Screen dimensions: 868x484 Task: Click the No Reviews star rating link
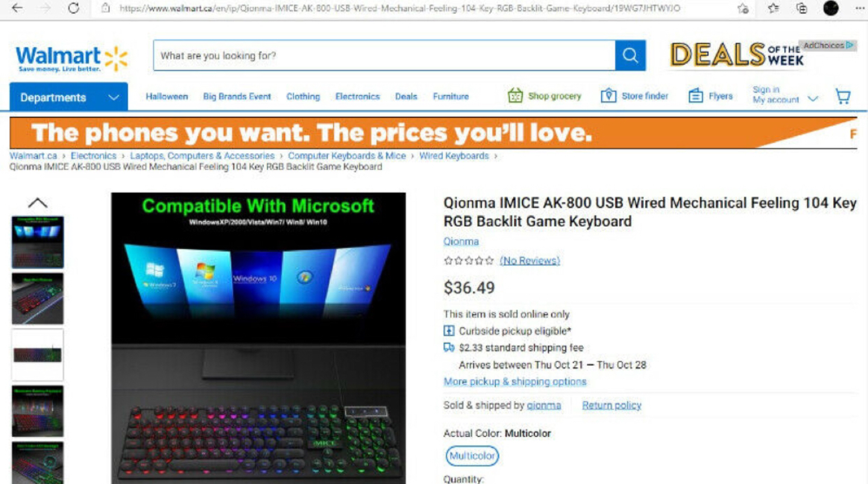(530, 260)
